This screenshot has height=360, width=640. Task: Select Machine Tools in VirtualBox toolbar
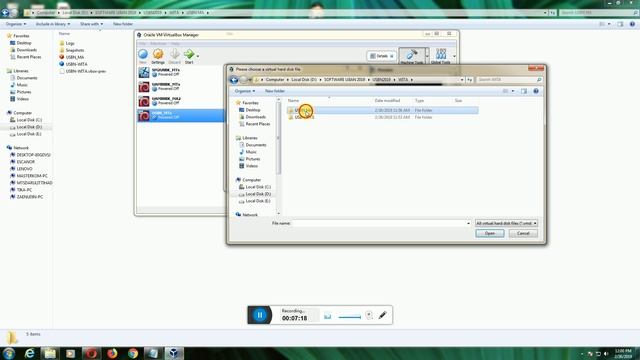[x=412, y=56]
